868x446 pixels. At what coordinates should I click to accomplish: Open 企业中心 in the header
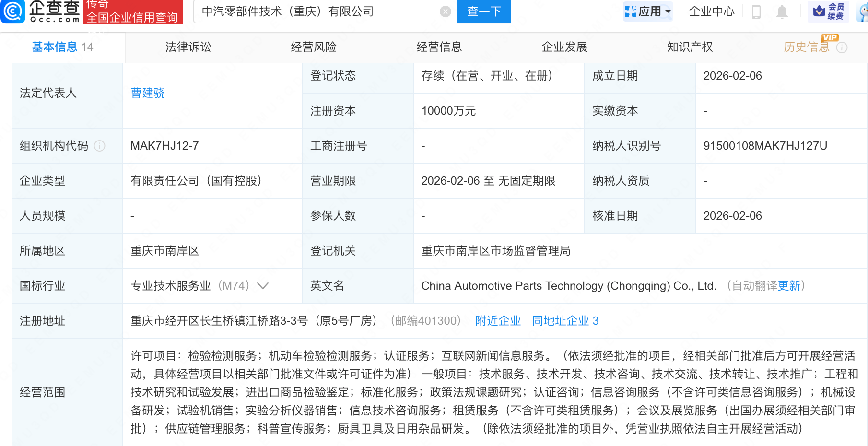712,12
